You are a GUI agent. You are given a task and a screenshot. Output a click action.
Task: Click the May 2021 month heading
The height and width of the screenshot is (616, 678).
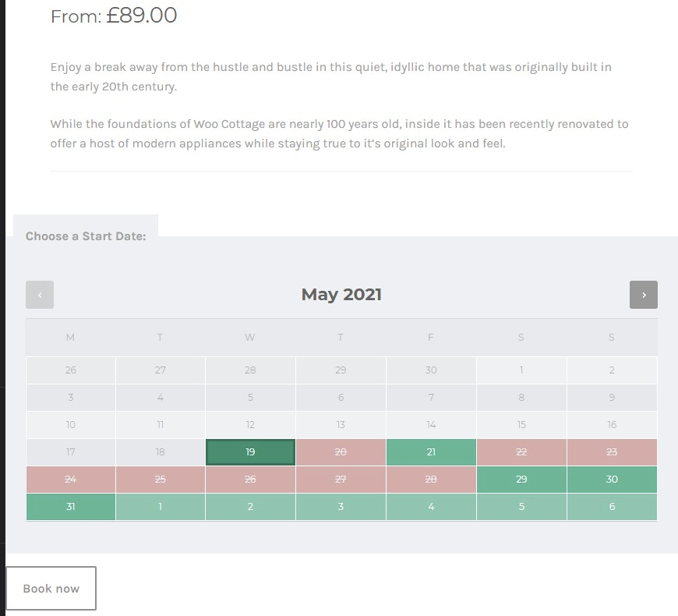pyautogui.click(x=341, y=295)
